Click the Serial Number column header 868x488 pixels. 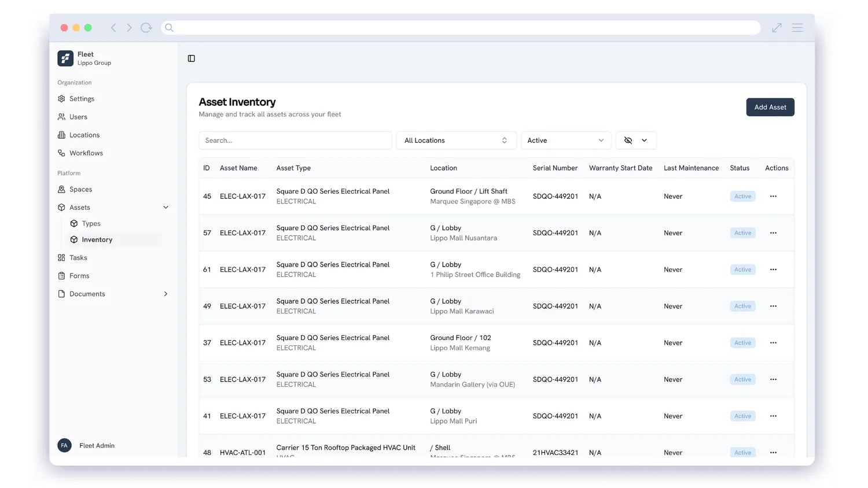[x=555, y=168]
